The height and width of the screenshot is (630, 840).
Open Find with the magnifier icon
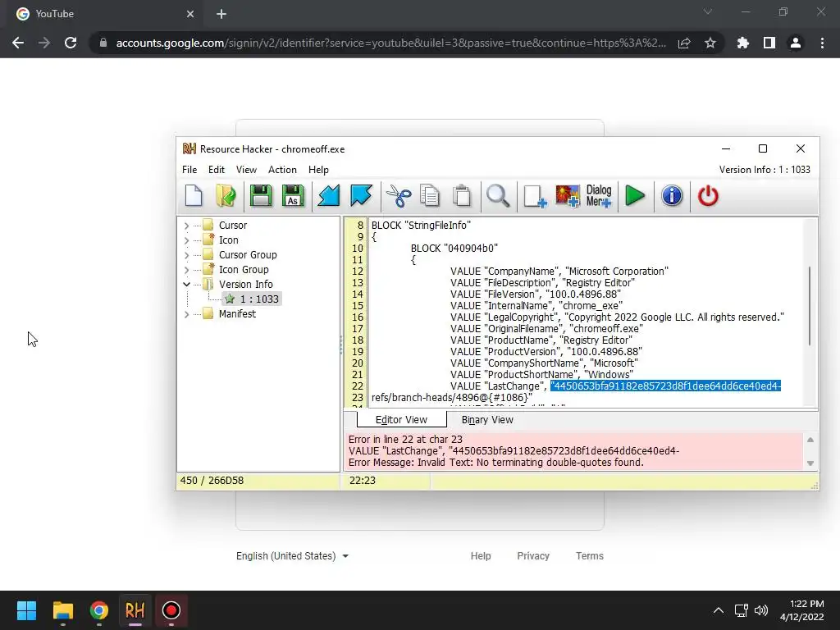pyautogui.click(x=498, y=196)
